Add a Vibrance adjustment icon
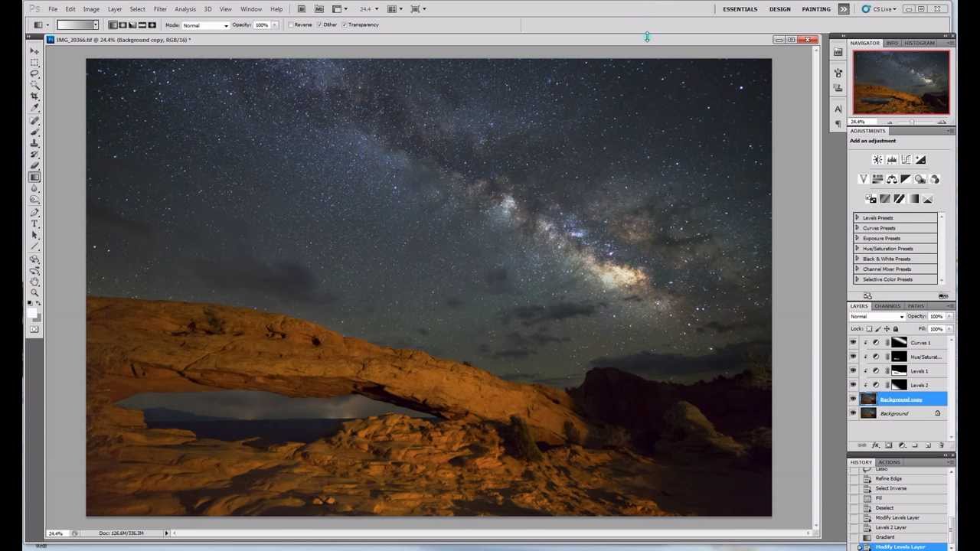The image size is (980, 551). 864,179
